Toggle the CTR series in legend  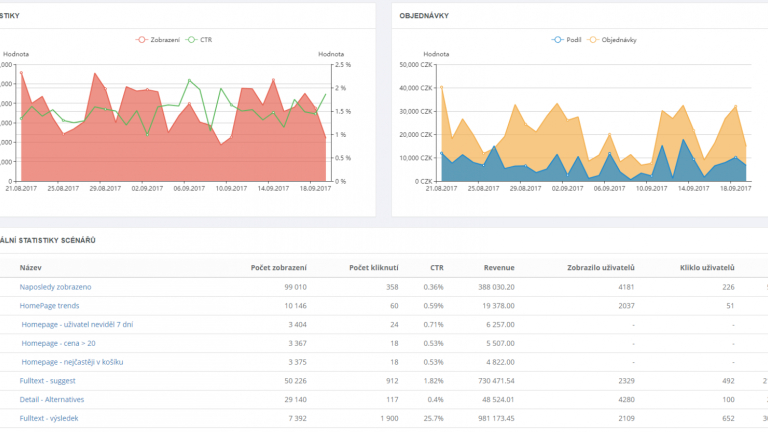199,40
